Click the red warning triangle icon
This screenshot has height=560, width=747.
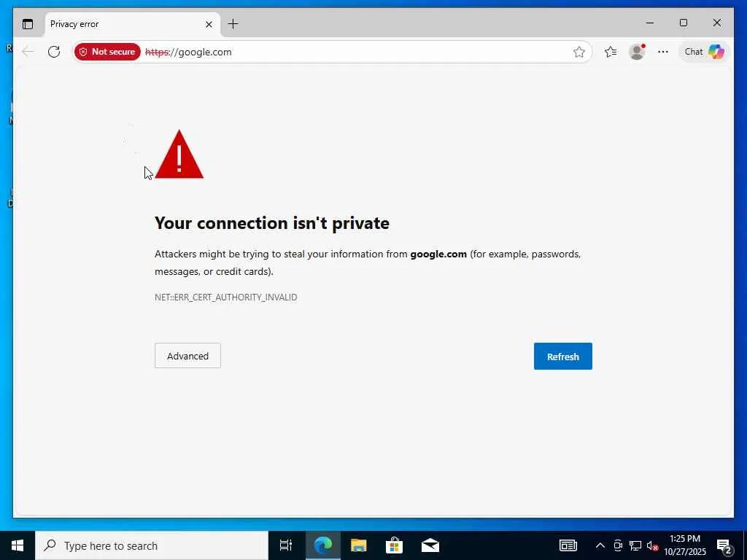click(x=179, y=155)
